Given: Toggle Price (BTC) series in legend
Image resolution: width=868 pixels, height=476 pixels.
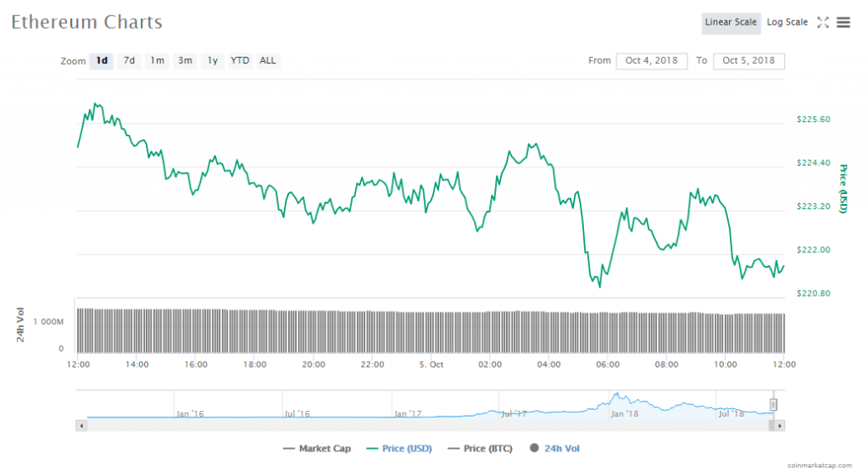Looking at the screenshot, I should tap(480, 449).
